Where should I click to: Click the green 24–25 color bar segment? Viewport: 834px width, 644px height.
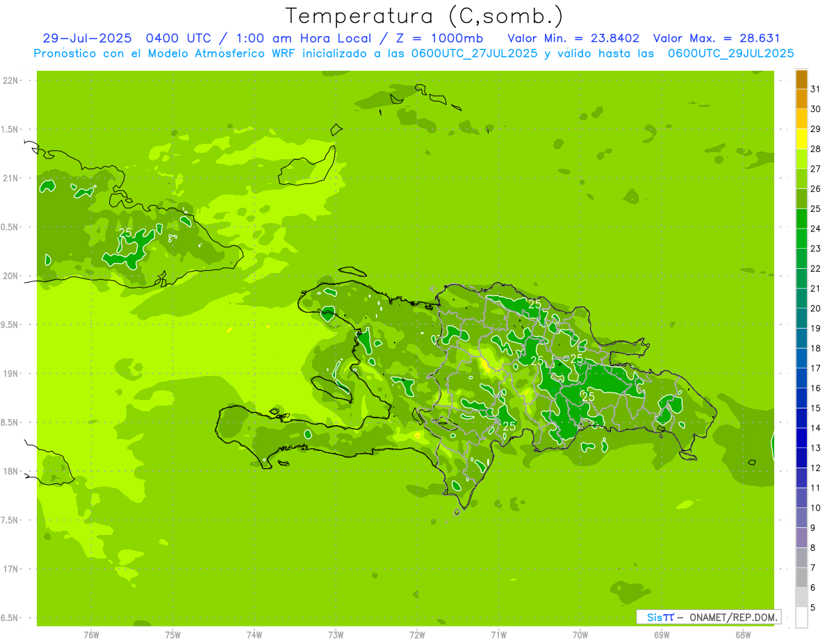pos(801,219)
